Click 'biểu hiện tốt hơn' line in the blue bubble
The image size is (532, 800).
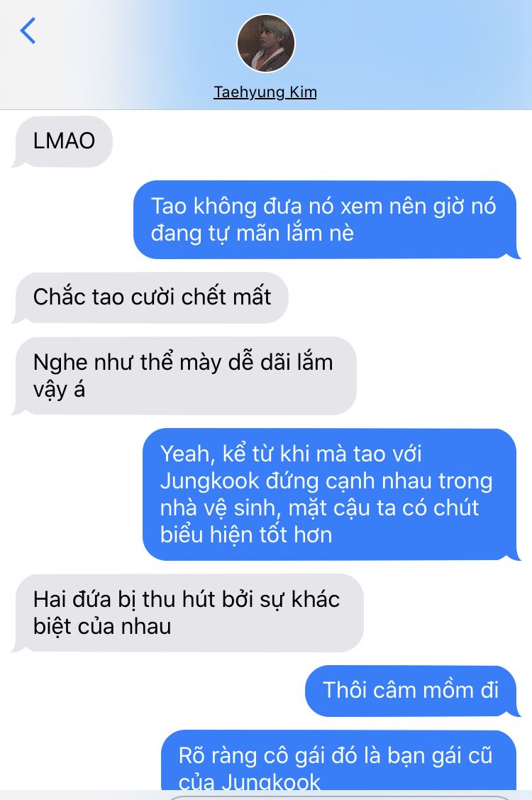[246, 535]
